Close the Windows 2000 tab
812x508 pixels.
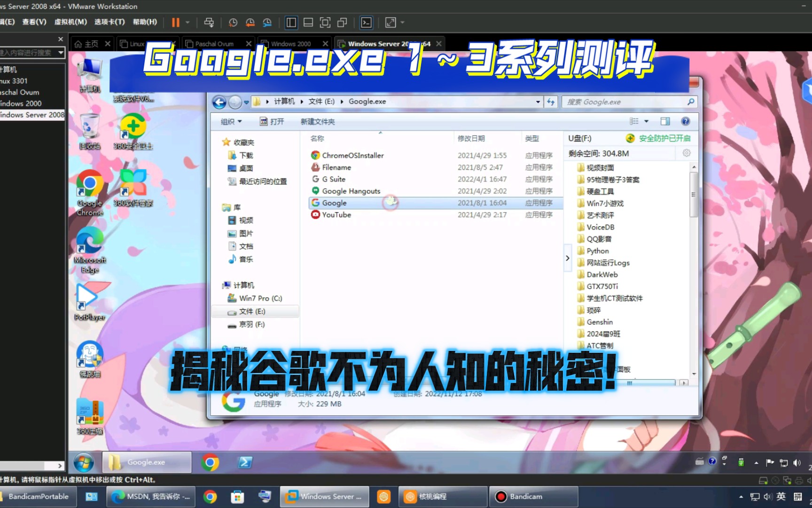coord(325,44)
